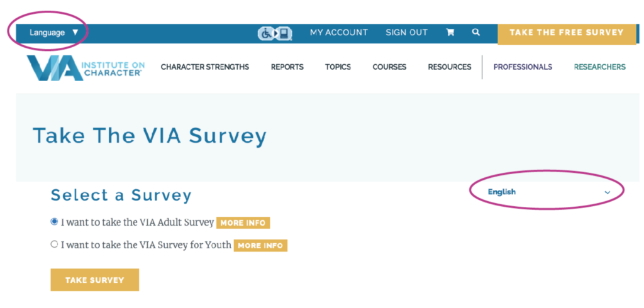Open the accessibility reader icon

click(x=275, y=33)
